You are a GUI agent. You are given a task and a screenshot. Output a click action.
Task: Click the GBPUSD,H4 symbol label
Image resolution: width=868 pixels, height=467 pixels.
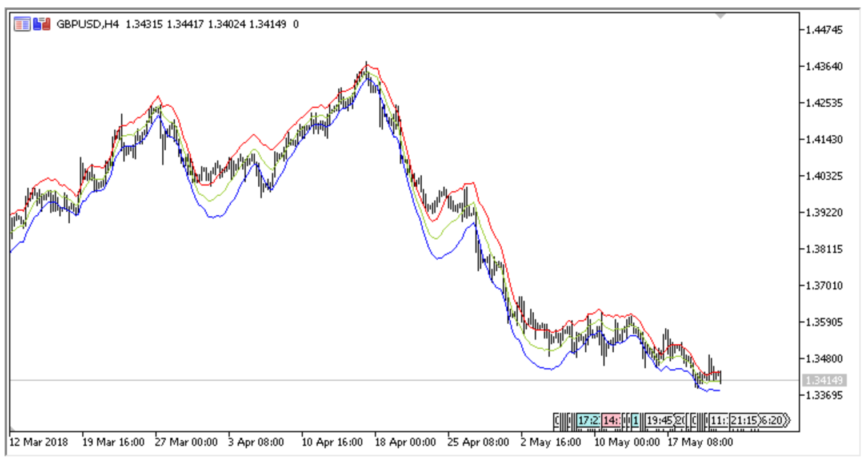click(x=87, y=24)
